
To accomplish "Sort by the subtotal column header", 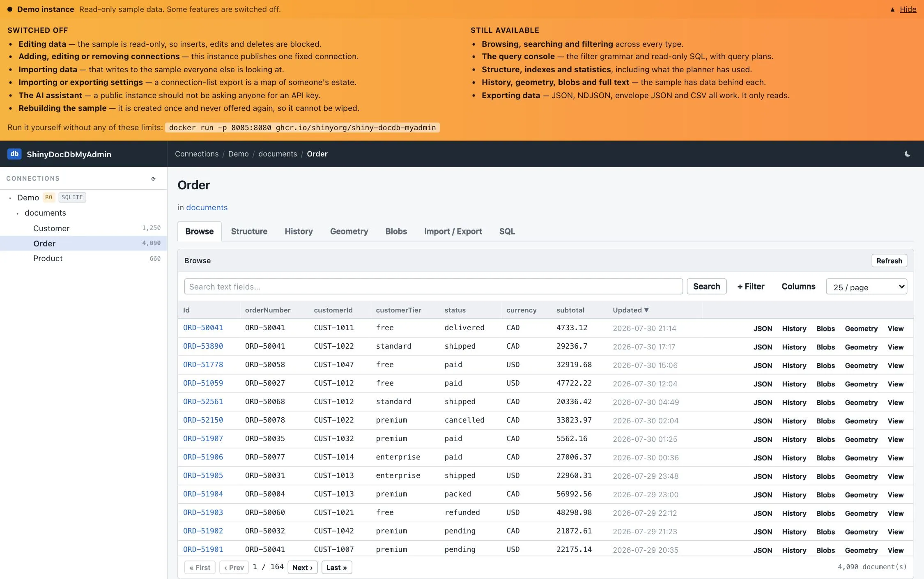I will pyautogui.click(x=570, y=310).
